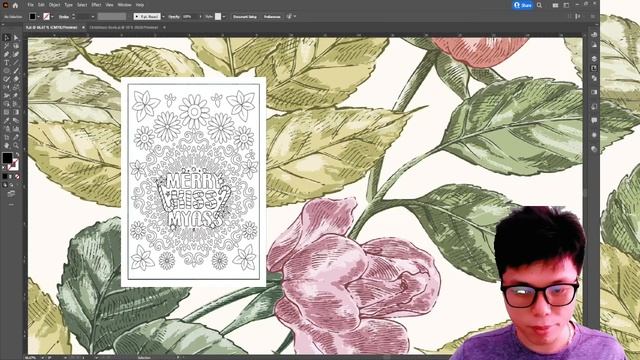The width and height of the screenshot is (640, 360).
Task: Open align options dropdown in control bar
Action: (x=295, y=17)
